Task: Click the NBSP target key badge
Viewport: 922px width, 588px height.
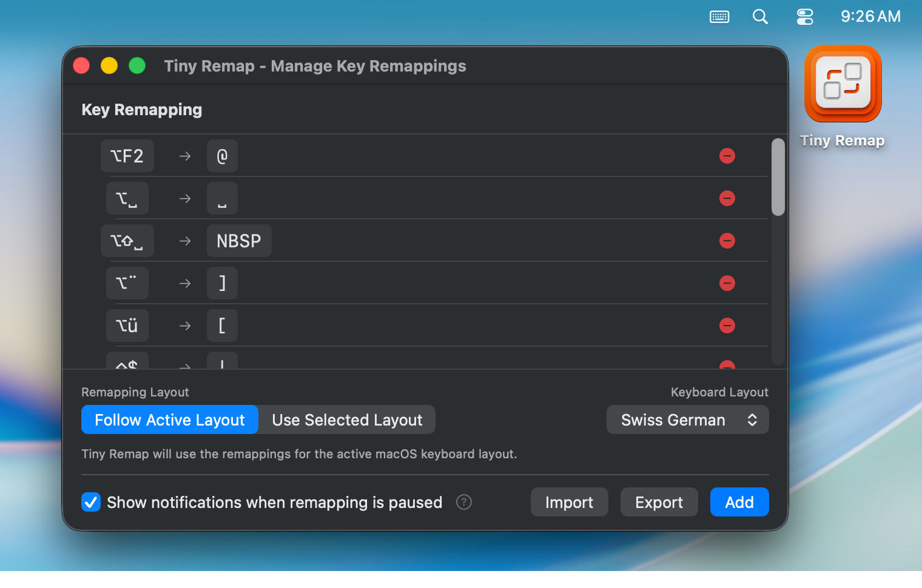Action: tap(239, 241)
